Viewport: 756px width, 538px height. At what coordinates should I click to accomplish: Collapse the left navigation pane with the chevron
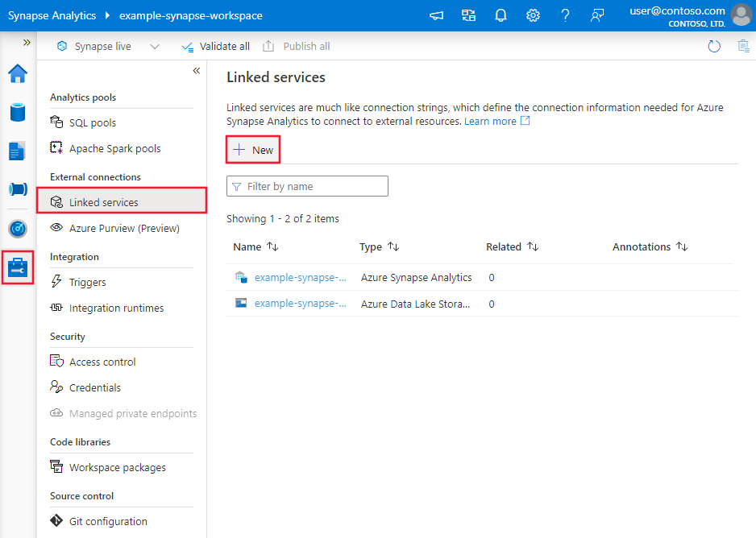pos(196,71)
